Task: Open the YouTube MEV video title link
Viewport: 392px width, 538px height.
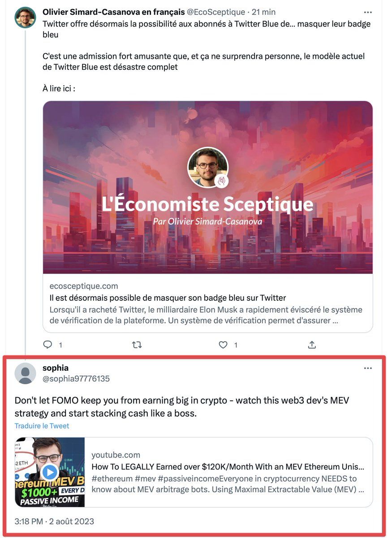Action: (x=227, y=466)
